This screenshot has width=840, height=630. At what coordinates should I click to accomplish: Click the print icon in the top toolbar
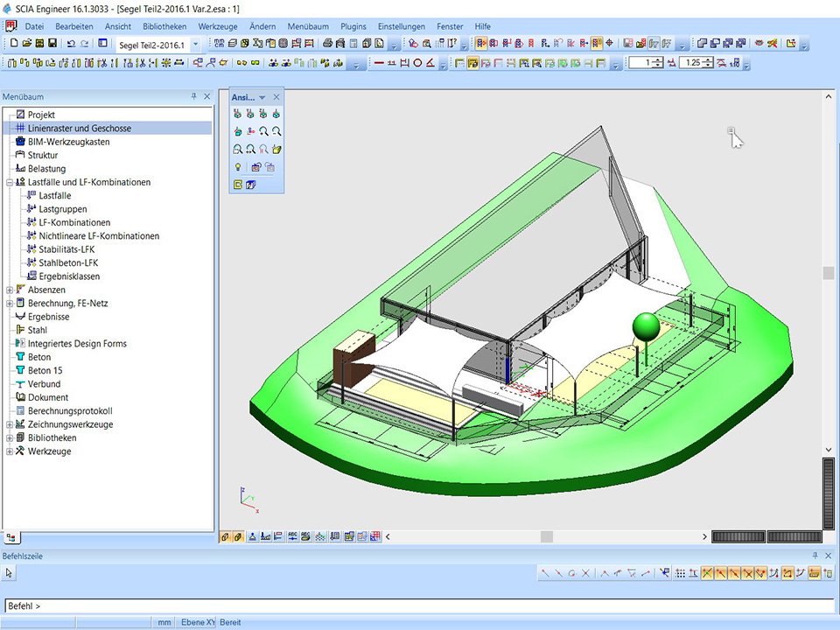coord(327,44)
